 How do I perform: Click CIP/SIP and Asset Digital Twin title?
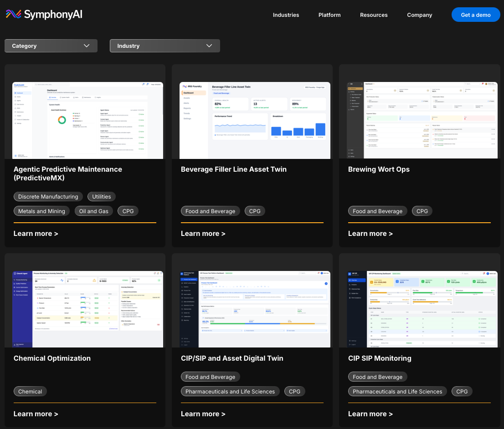232,358
